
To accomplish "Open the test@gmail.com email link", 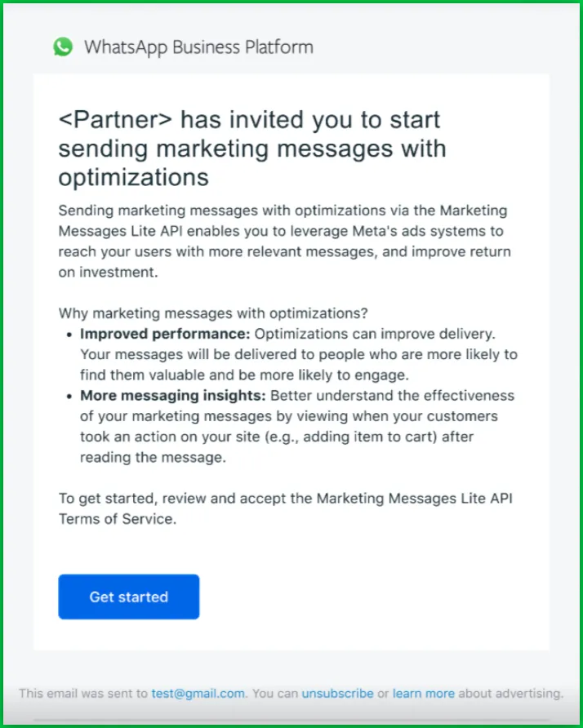I will point(198,694).
